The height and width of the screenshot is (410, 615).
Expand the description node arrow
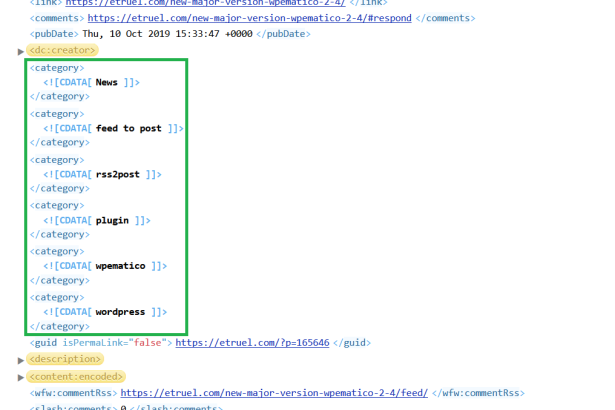coord(21,360)
